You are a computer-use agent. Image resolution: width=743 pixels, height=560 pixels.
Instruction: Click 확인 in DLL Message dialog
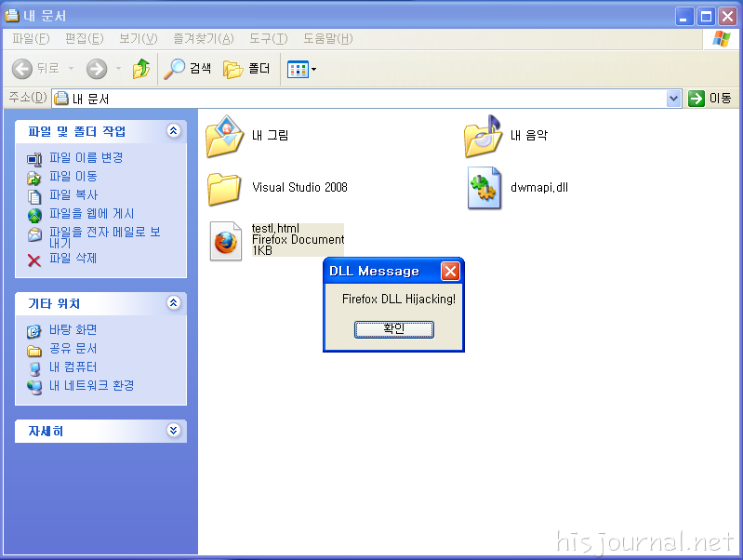393,329
